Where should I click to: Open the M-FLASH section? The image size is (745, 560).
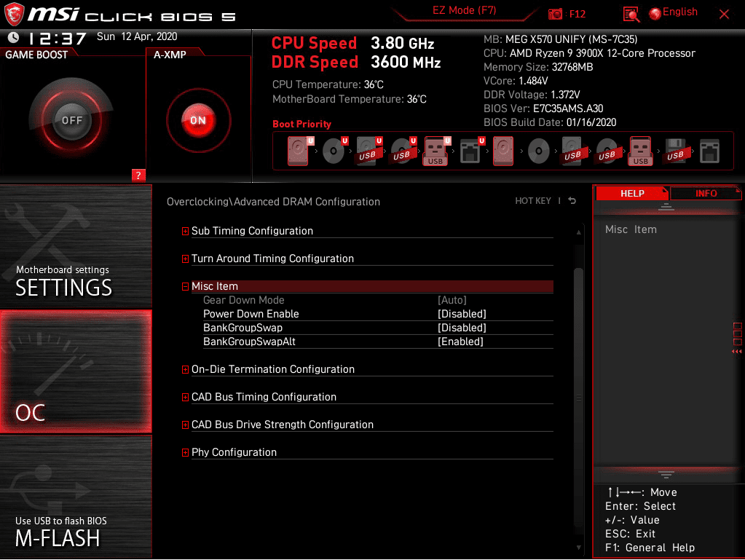76,497
